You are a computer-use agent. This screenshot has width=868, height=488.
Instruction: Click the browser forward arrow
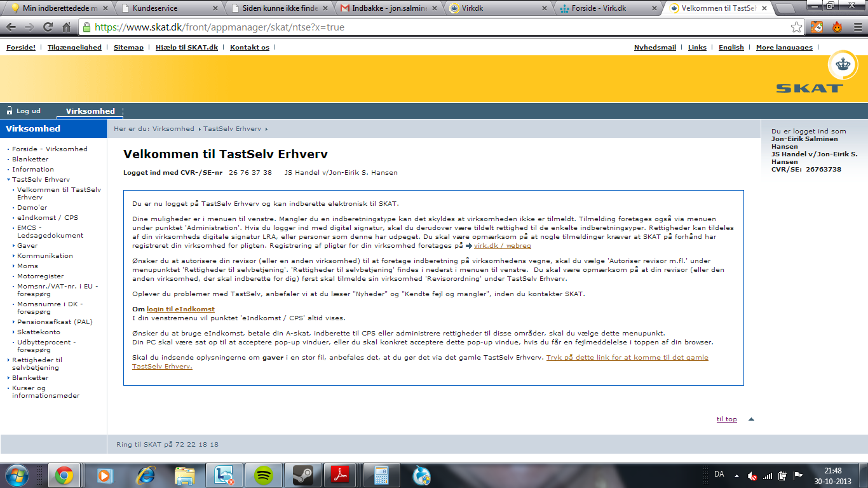point(29,27)
